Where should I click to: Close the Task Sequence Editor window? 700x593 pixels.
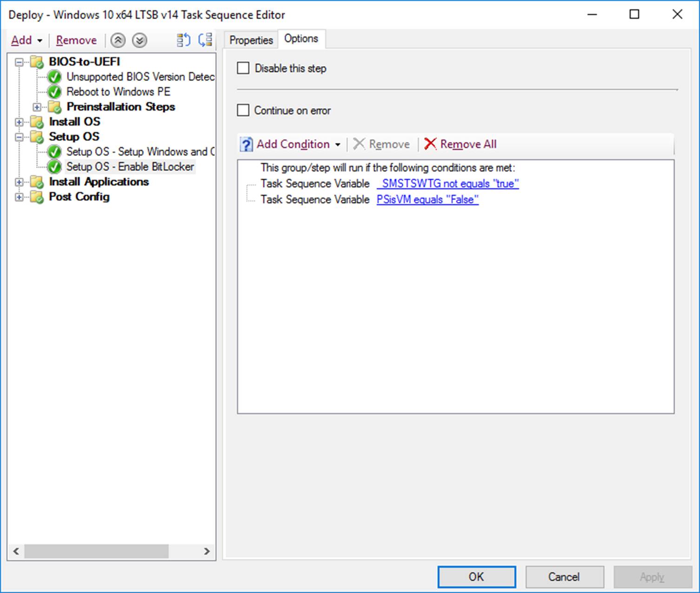pos(677,14)
